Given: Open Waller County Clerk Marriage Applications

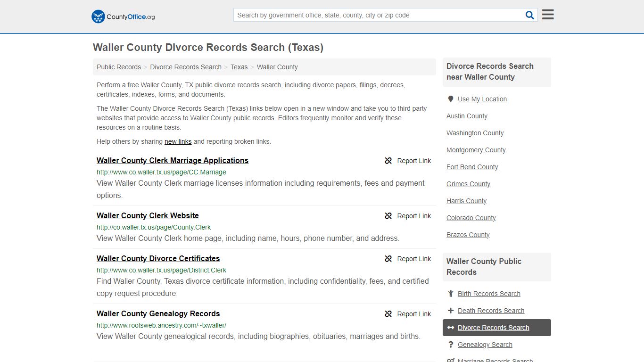Looking at the screenshot, I should [x=173, y=160].
